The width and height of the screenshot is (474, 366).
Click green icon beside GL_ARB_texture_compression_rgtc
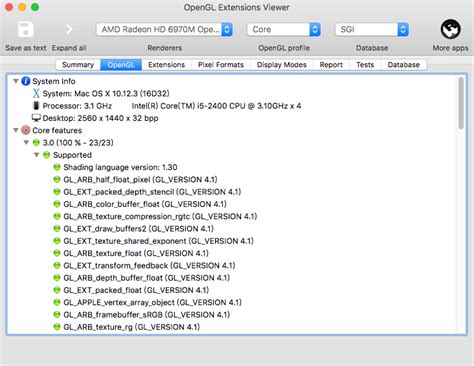[x=57, y=216]
